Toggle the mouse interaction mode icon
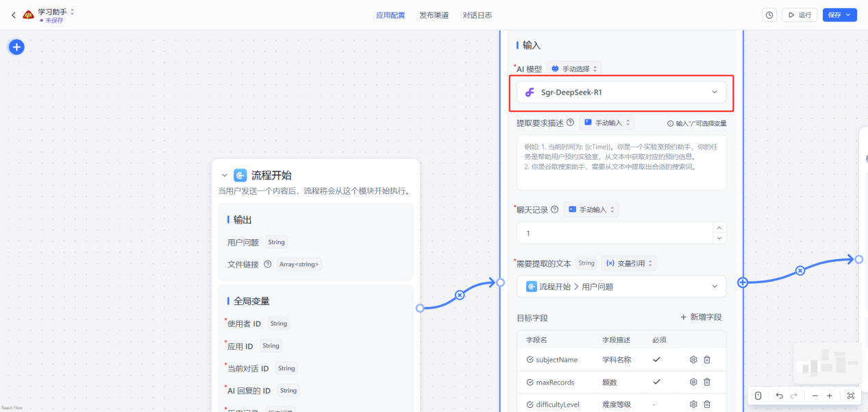The image size is (868, 412). click(x=758, y=396)
